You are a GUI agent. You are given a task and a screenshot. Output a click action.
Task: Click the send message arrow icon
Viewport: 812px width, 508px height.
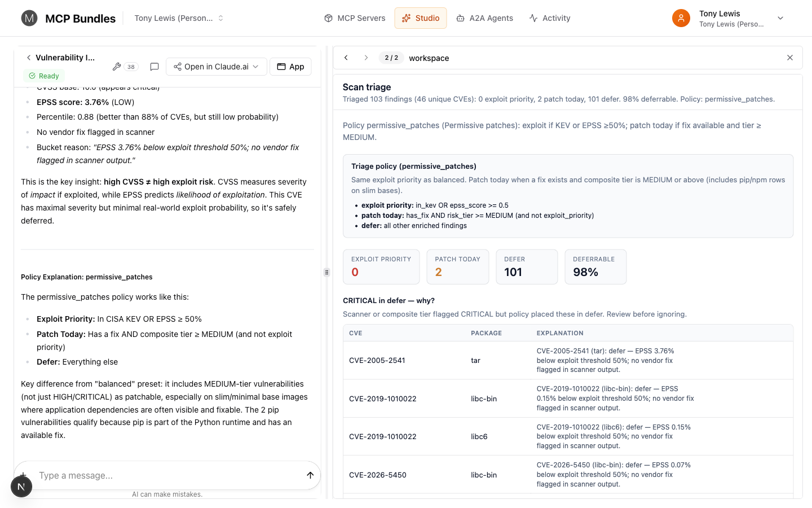[310, 475]
